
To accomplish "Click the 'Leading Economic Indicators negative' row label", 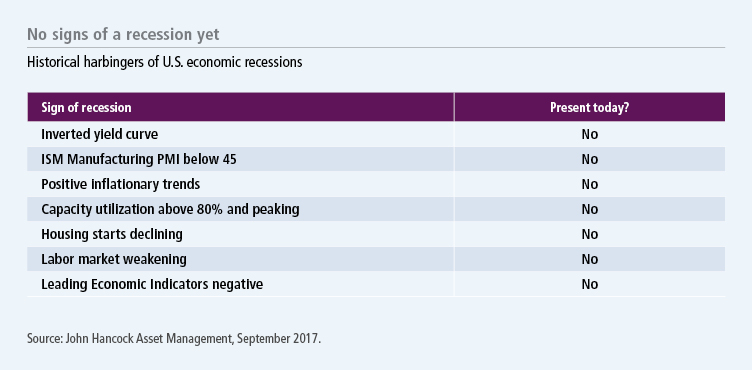I will pos(152,284).
